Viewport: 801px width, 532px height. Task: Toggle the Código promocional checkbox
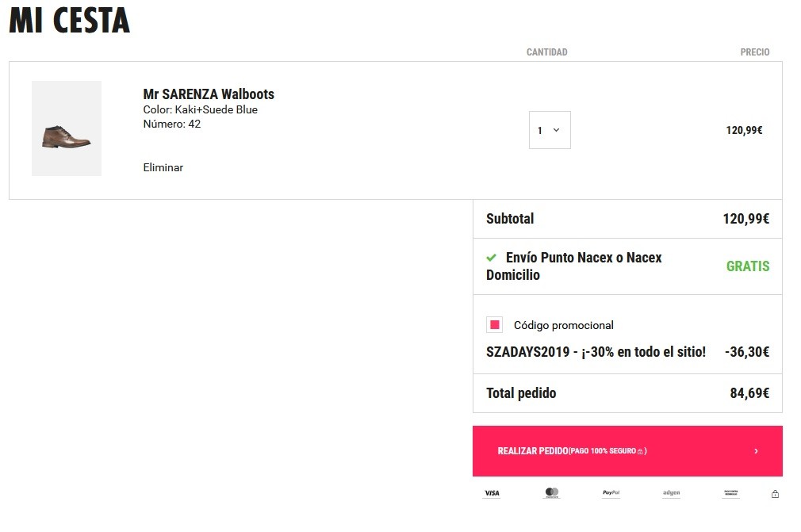495,325
